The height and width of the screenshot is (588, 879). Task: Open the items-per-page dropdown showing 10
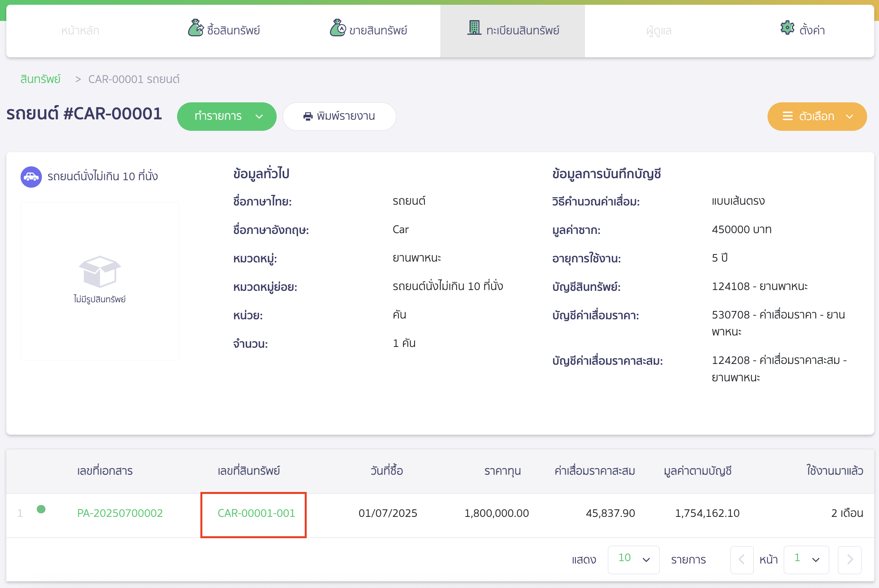[x=633, y=560]
